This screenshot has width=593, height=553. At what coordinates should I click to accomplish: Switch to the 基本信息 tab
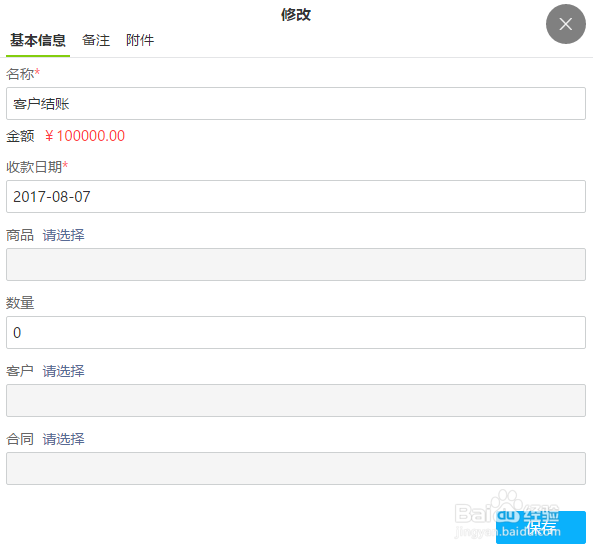(x=38, y=40)
